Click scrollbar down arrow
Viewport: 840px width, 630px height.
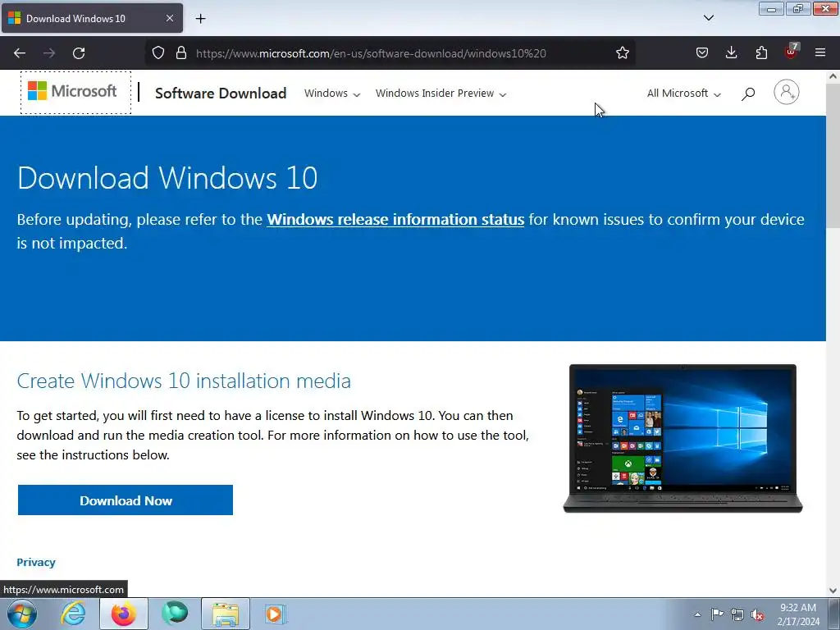[x=833, y=591]
